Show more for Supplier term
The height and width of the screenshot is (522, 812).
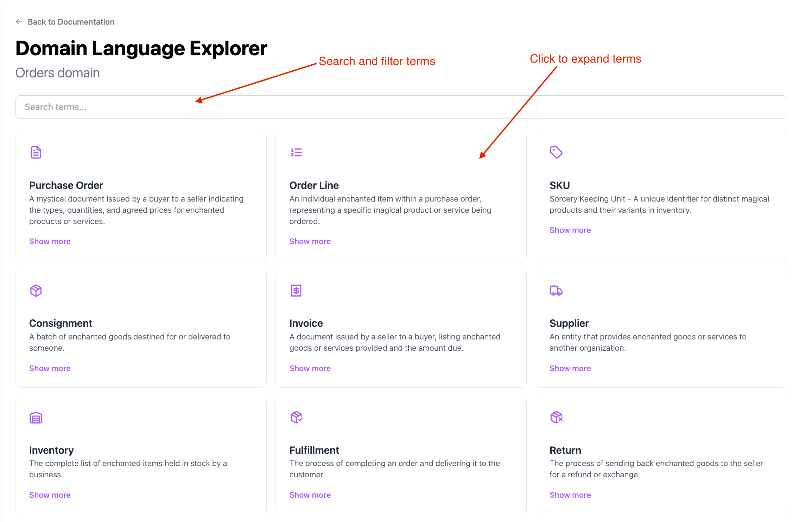570,368
